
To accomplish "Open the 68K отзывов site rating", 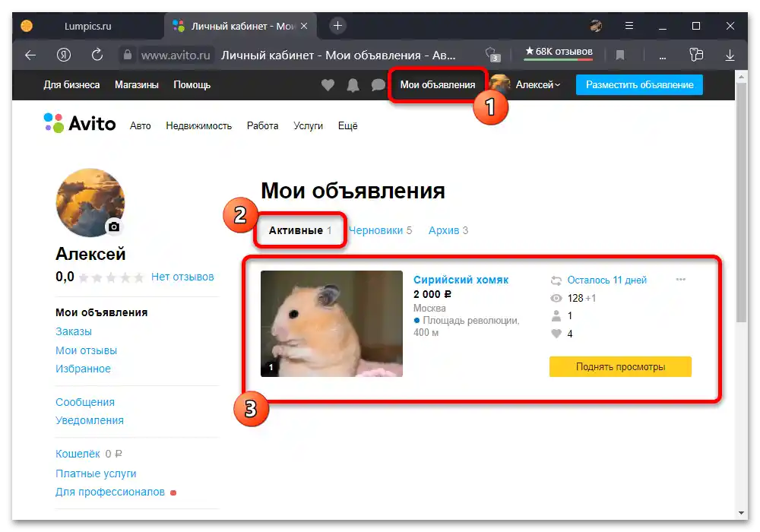I will (559, 52).
